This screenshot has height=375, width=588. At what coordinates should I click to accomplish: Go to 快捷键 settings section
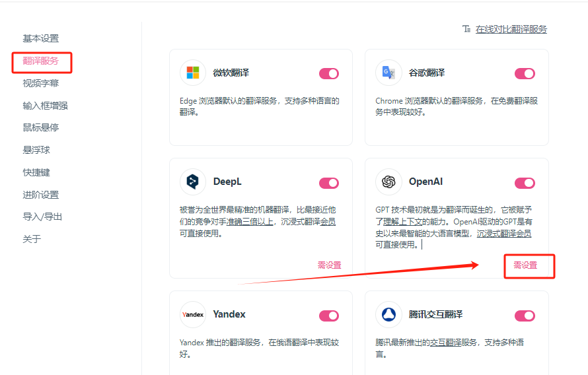pos(36,172)
